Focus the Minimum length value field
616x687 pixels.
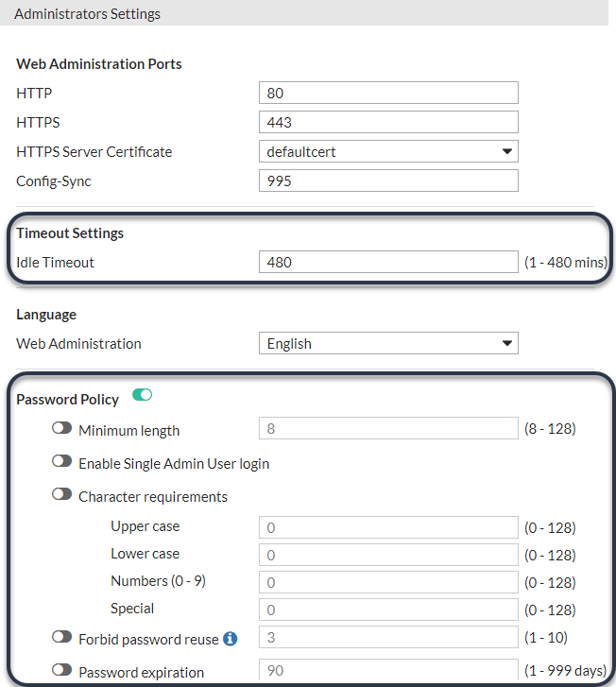click(388, 429)
